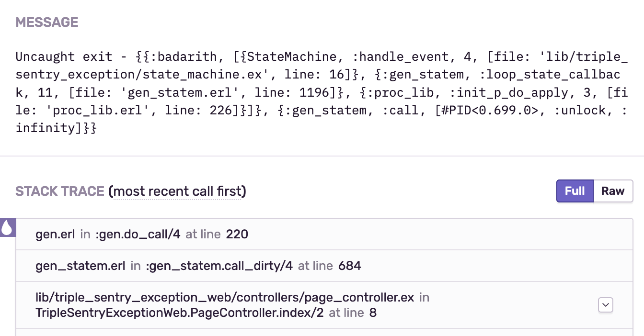Click the Sentry droplet icon beside gen.erl frame
Image resolution: width=644 pixels, height=336 pixels.
(x=7, y=228)
